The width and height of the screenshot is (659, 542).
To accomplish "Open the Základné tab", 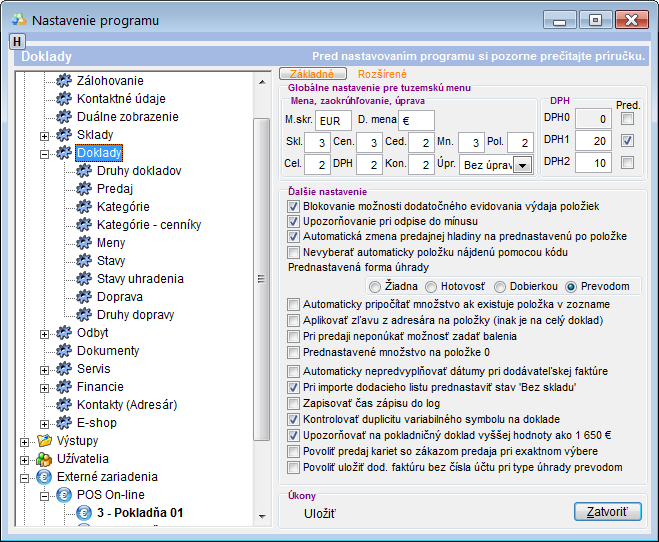I will click(x=312, y=73).
